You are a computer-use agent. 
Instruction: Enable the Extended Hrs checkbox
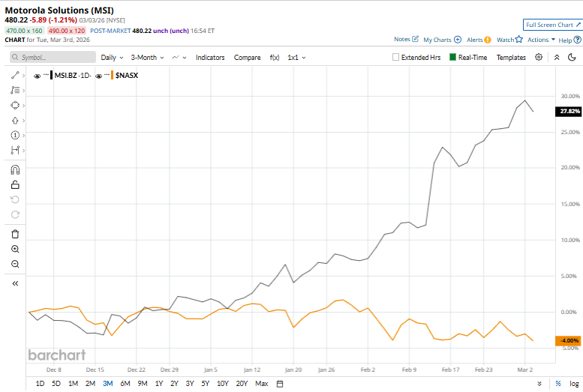coord(396,57)
